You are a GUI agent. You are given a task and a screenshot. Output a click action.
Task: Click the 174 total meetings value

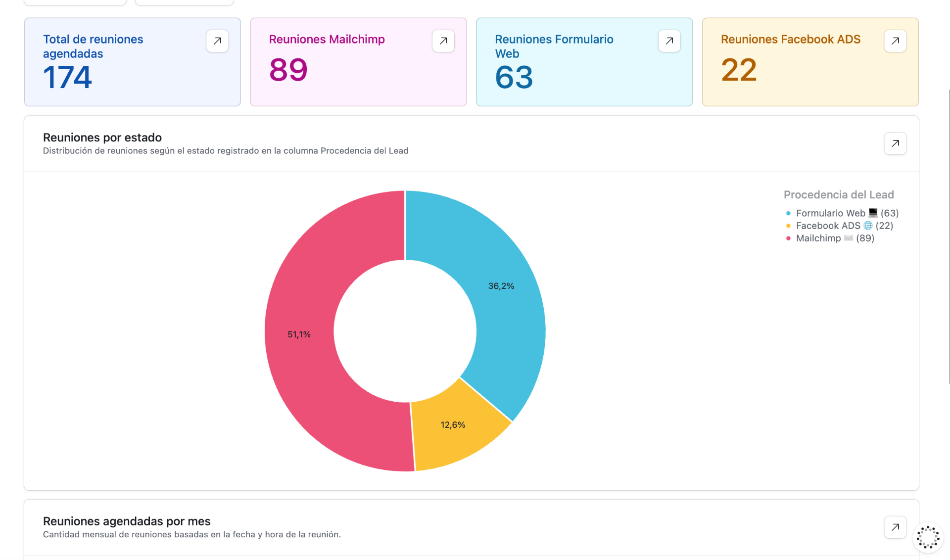(x=67, y=77)
